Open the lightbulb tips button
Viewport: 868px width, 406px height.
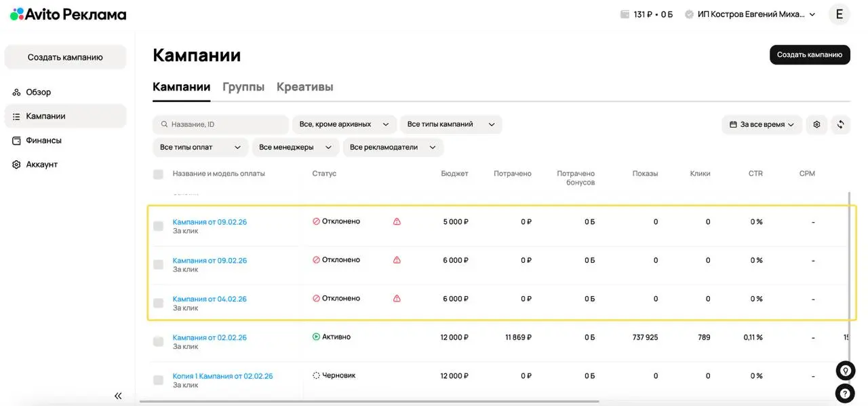pyautogui.click(x=845, y=371)
